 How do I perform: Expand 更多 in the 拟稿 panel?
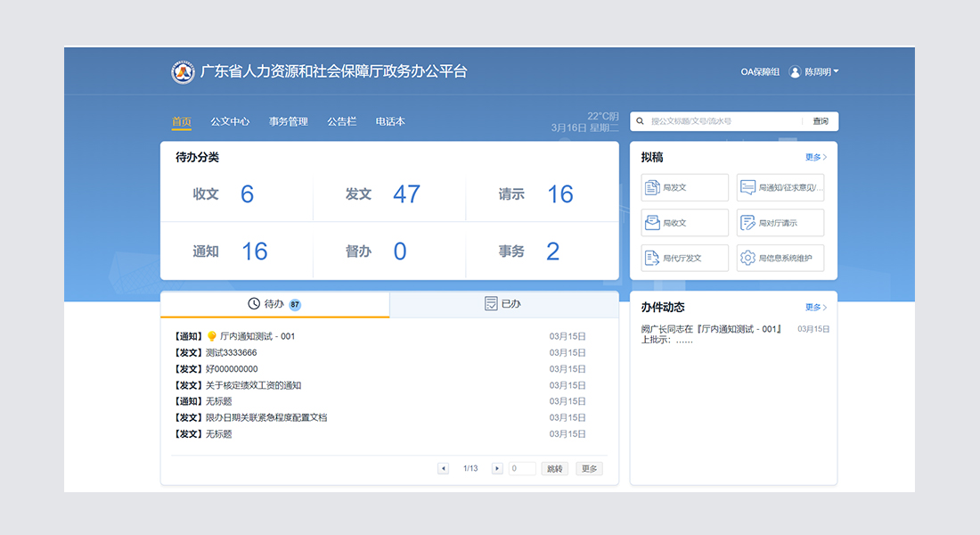point(815,157)
